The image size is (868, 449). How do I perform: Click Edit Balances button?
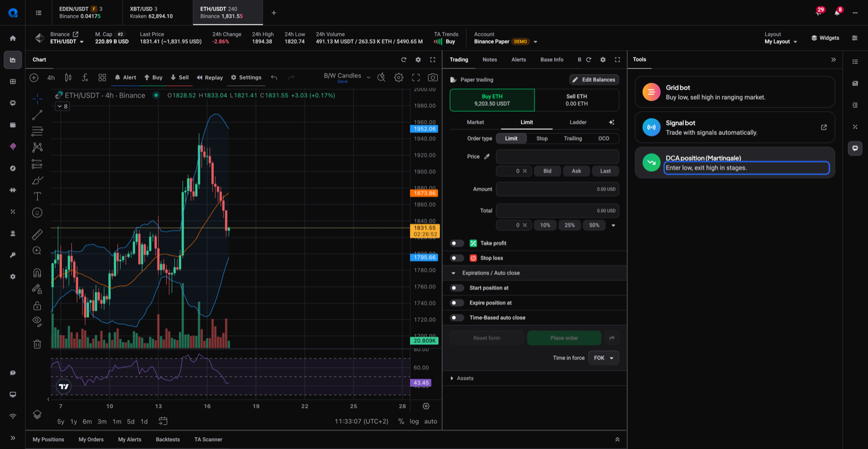click(594, 79)
